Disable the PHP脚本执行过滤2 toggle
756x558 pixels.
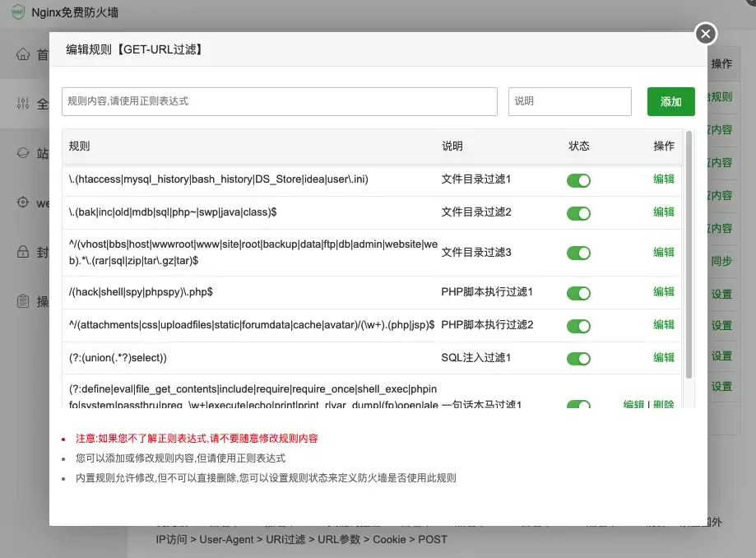coord(578,326)
